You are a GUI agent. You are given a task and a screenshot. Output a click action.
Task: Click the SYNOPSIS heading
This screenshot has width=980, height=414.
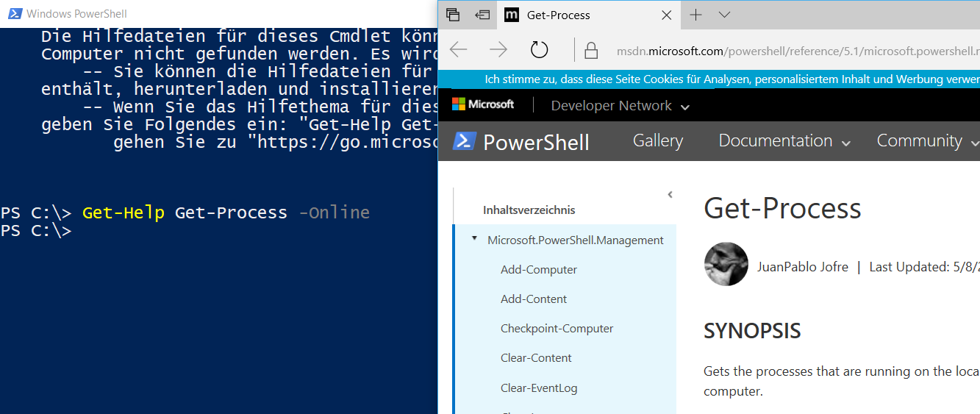tap(752, 331)
